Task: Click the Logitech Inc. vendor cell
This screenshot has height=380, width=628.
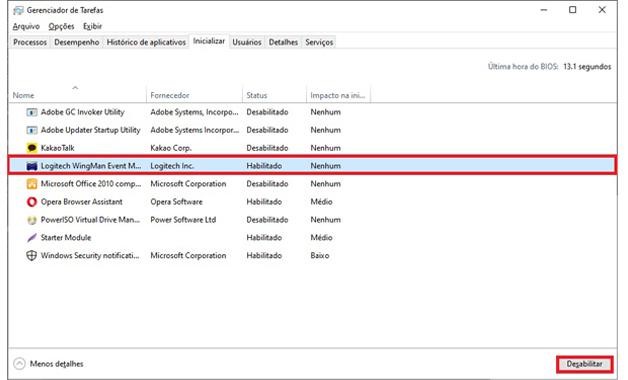Action: [172, 166]
